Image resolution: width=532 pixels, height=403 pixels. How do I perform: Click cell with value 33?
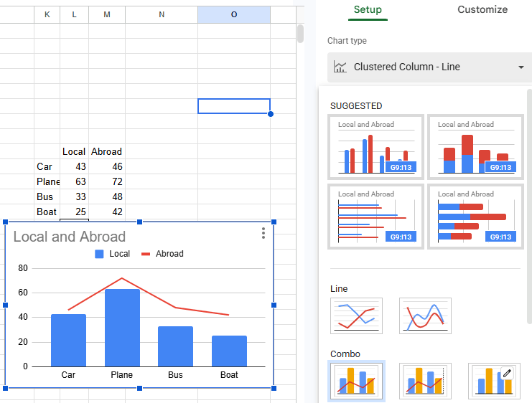click(x=74, y=196)
